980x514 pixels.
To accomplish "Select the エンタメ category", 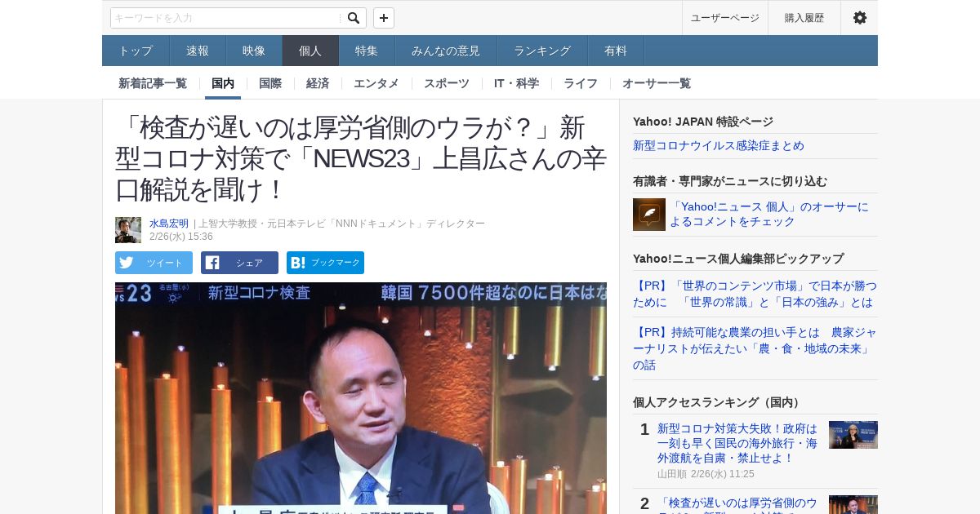I will pos(376,83).
